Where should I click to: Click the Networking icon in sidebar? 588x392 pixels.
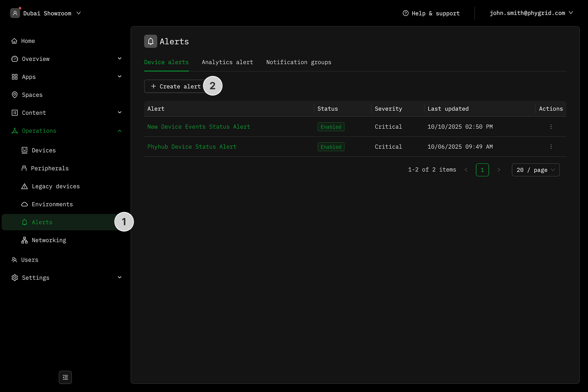(24, 240)
